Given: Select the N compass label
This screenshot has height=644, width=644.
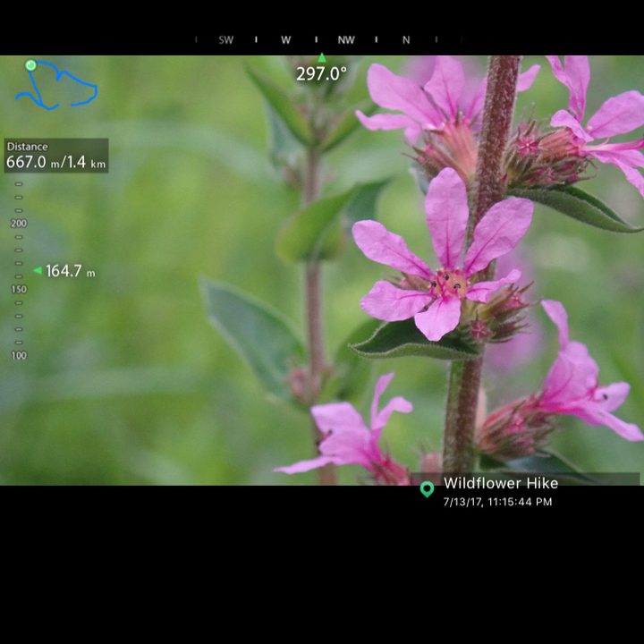Looking at the screenshot, I should tap(406, 40).
